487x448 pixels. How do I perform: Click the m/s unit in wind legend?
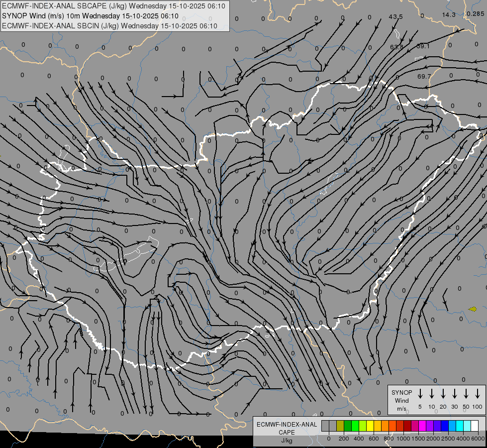point(401,409)
